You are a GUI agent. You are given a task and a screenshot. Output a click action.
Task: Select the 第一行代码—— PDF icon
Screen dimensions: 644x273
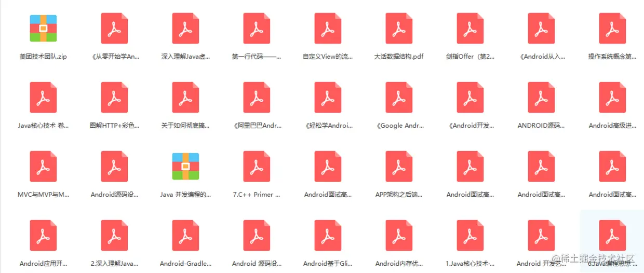pos(257,28)
